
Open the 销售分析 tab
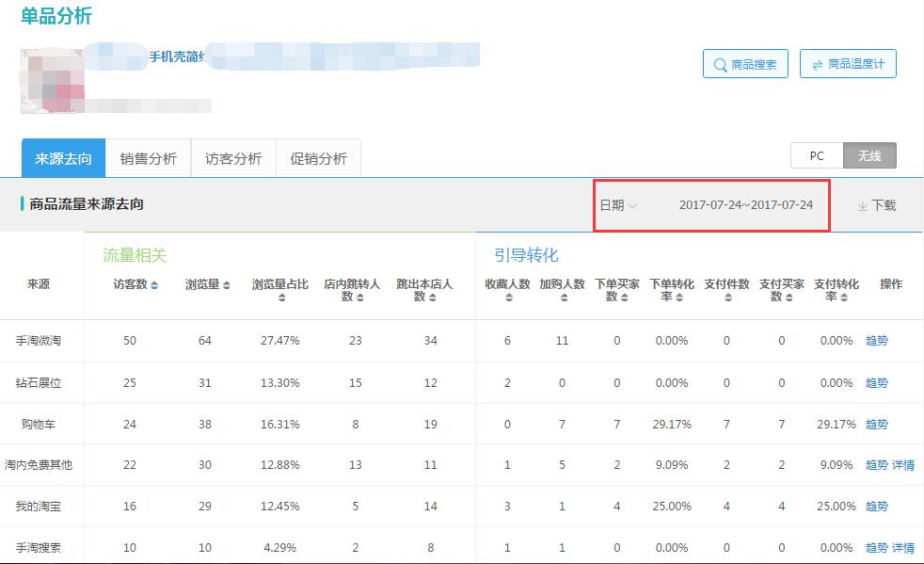149,158
